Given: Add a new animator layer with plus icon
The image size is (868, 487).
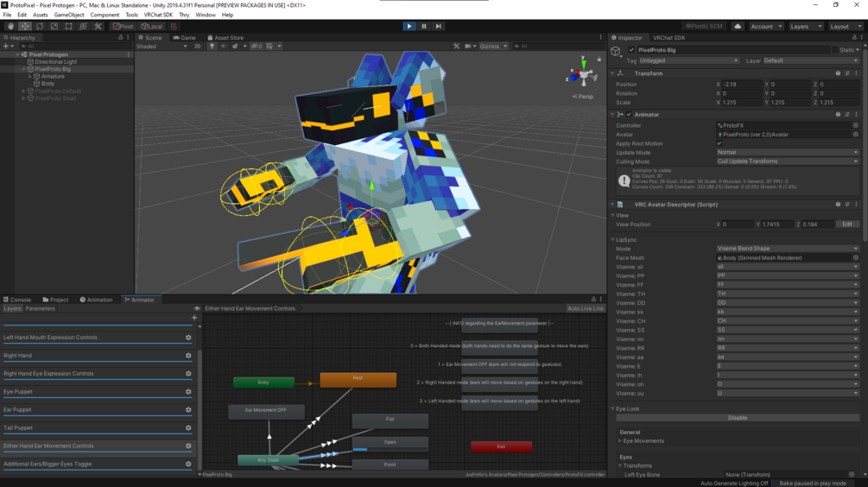Looking at the screenshot, I should click(x=194, y=318).
